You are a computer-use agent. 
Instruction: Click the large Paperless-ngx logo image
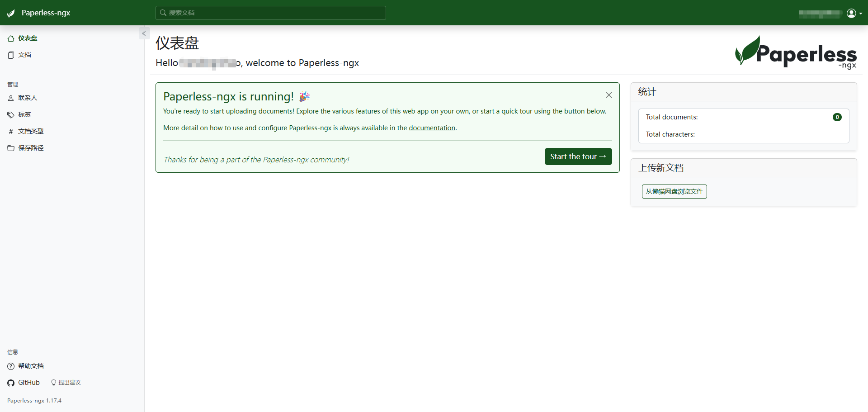pyautogui.click(x=796, y=53)
